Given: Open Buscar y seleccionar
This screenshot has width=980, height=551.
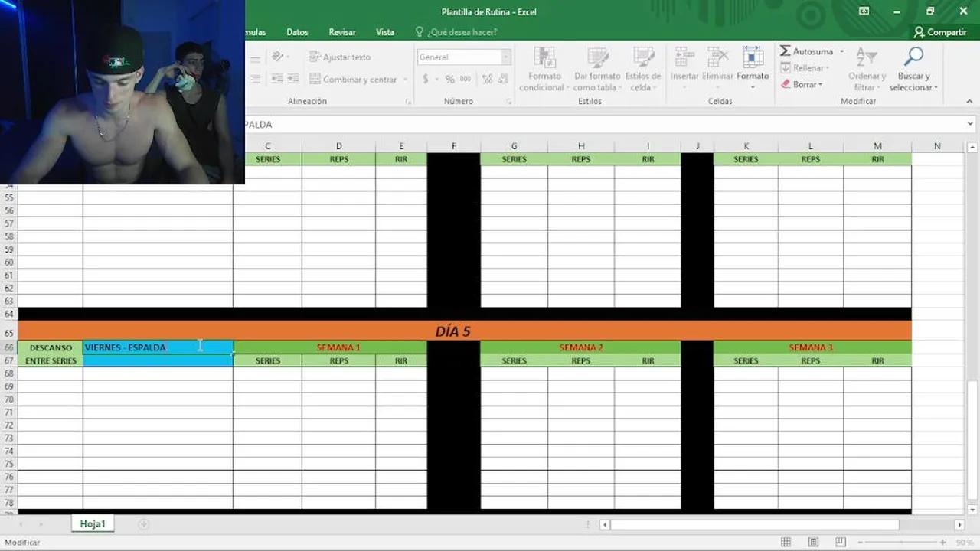Looking at the screenshot, I should pyautogui.click(x=913, y=69).
